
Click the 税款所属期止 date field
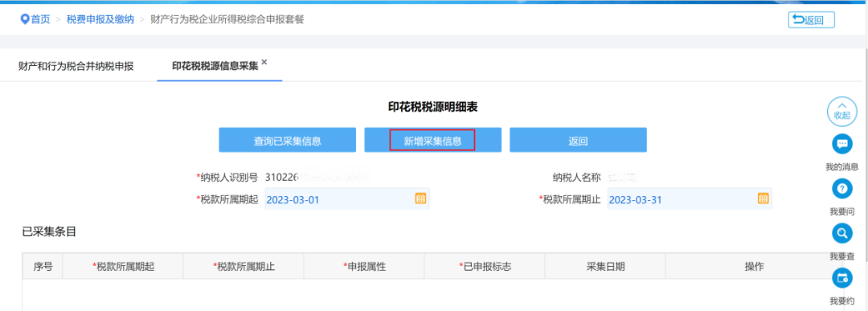(690, 199)
